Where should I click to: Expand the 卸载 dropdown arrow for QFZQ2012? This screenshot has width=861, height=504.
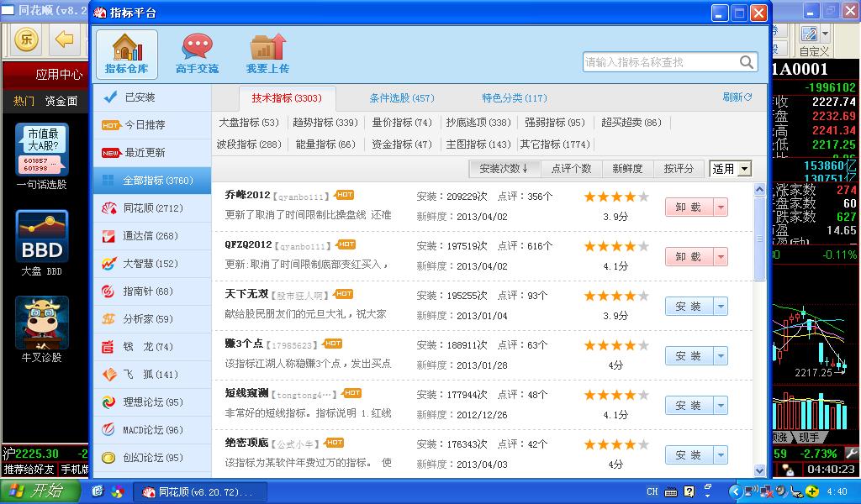(721, 257)
